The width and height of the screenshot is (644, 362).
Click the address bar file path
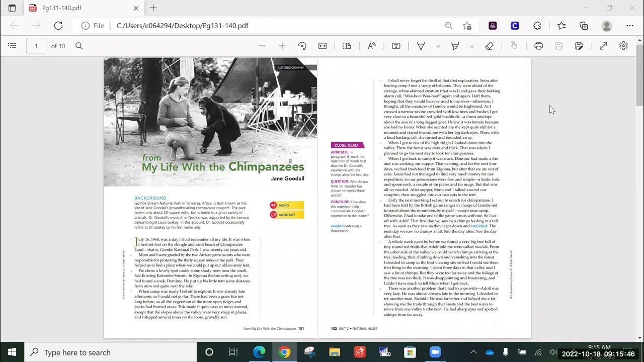[x=183, y=26]
